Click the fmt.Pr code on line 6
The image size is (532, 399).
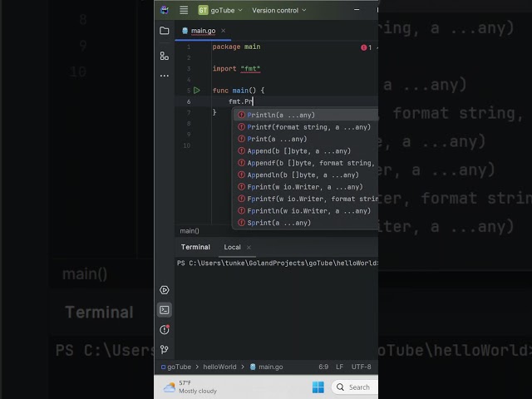click(240, 101)
